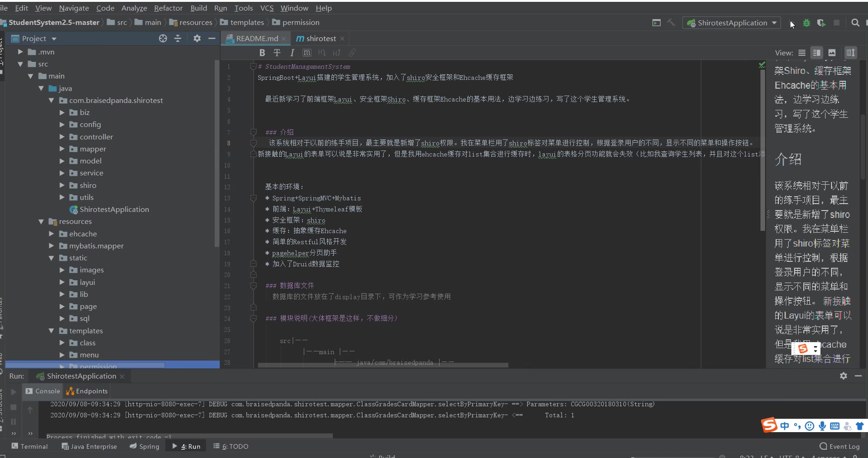The image size is (868, 458).
Task: Hide the Run tool window
Action: (858, 376)
